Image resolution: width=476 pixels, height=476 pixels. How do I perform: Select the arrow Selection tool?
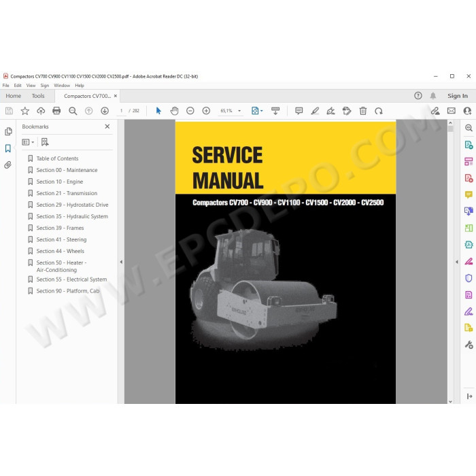point(158,111)
